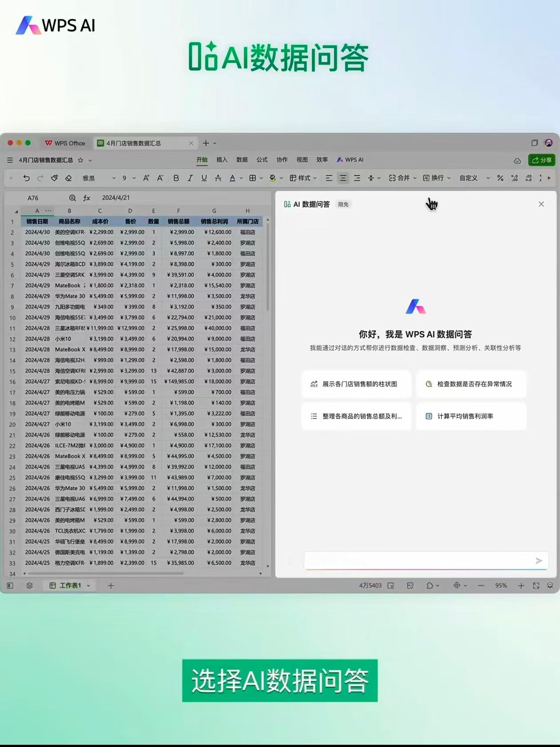This screenshot has width=560, height=747.
Task: Toggle Underline formatting
Action: (x=204, y=178)
